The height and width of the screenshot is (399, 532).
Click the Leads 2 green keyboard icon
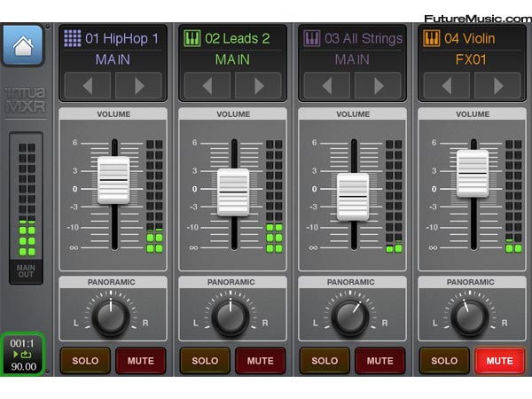point(192,38)
